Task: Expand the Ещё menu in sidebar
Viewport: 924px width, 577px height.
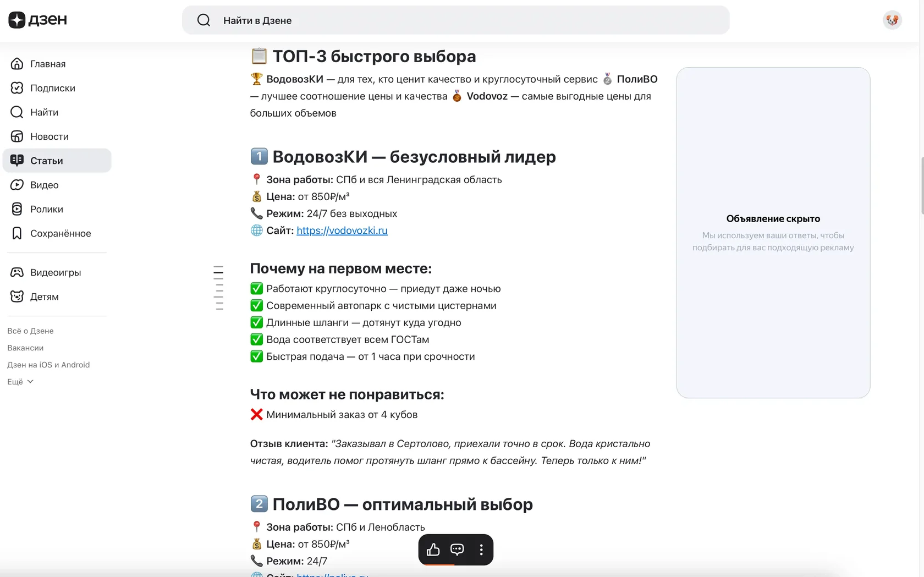Action: (20, 381)
